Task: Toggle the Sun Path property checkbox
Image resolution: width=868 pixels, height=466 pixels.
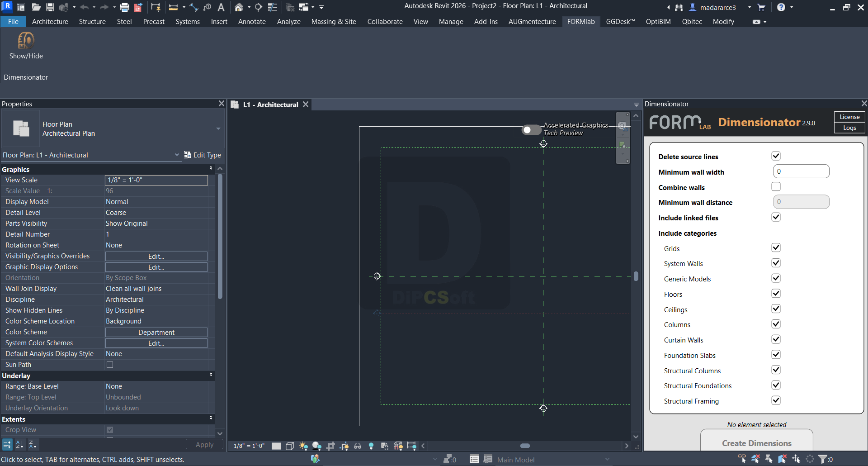Action: [110, 365]
